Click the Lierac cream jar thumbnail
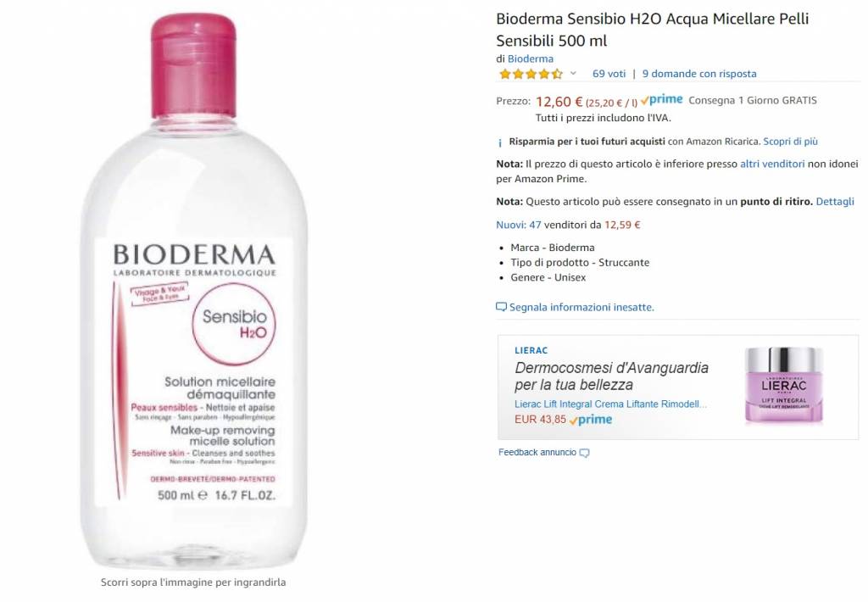The width and height of the screenshot is (868, 602). point(783,386)
